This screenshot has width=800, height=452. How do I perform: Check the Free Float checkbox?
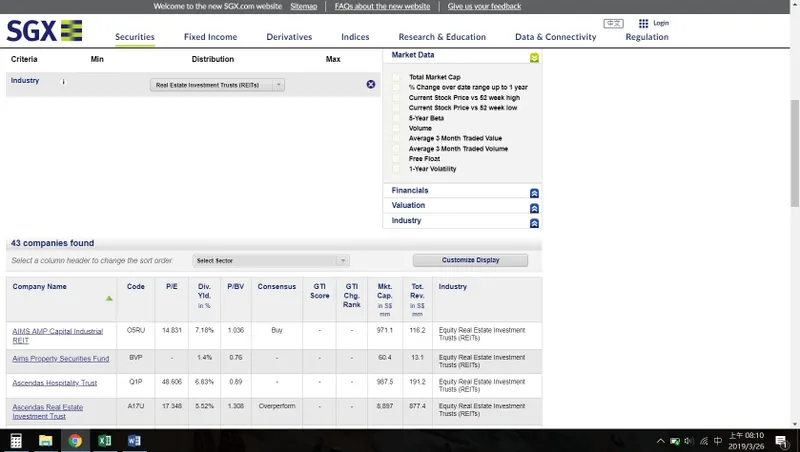coord(396,159)
